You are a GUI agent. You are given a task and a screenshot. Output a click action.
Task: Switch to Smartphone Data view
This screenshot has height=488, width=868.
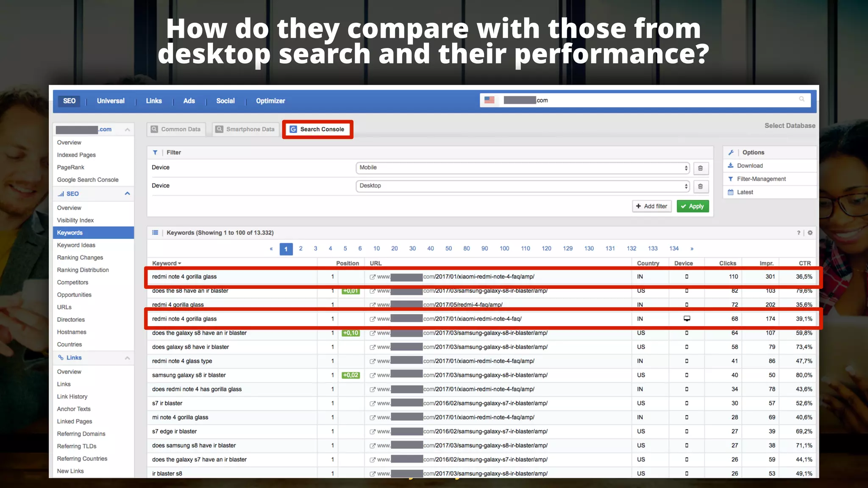245,129
